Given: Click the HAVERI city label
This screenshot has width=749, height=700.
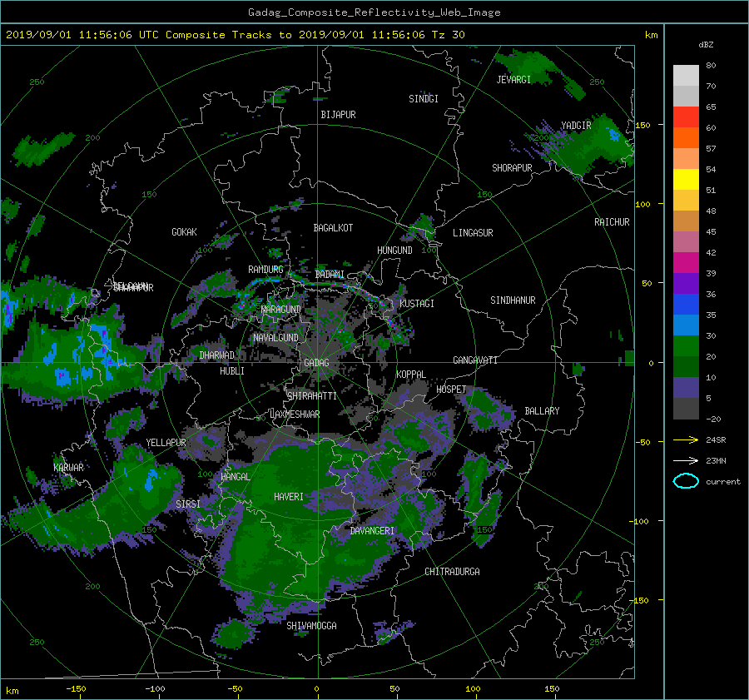Looking at the screenshot, I should (x=289, y=497).
